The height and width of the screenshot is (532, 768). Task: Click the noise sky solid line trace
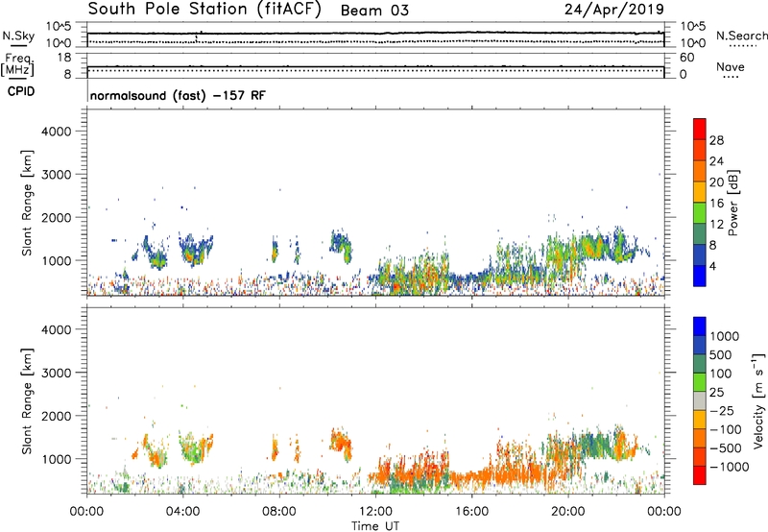click(x=375, y=34)
